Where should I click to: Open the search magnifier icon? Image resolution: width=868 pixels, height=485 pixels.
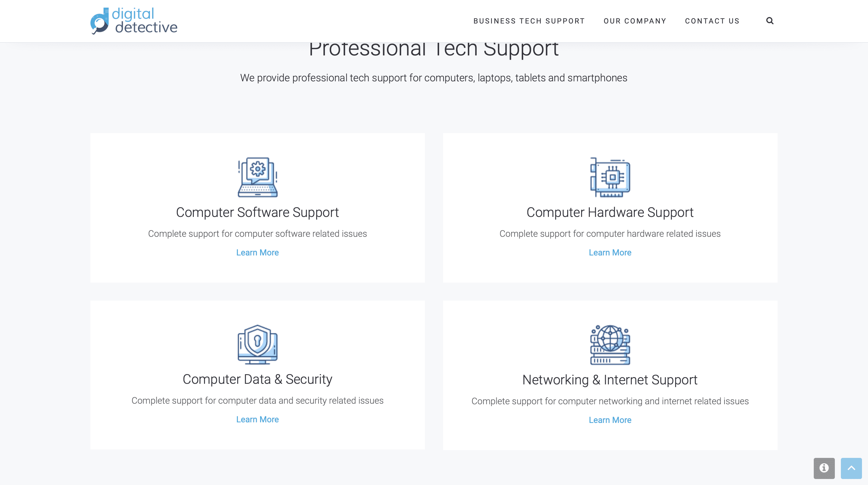770,21
